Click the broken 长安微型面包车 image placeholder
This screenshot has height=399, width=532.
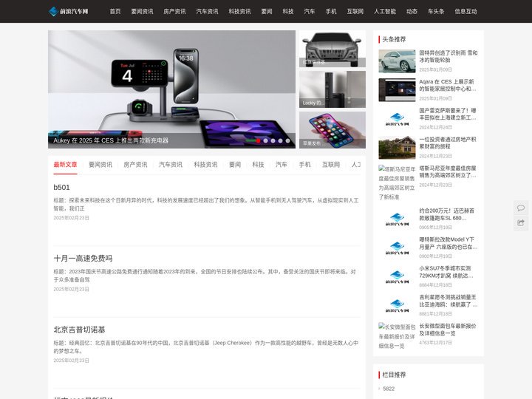pyautogui.click(x=397, y=336)
